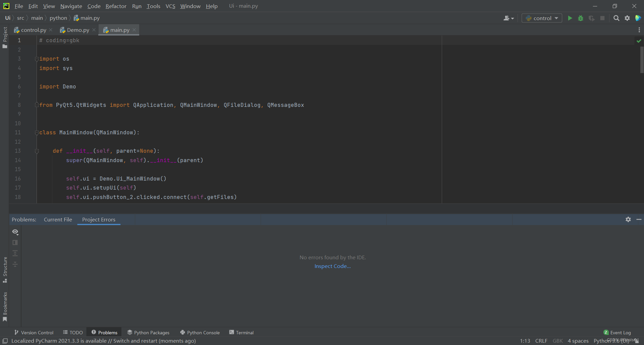Click the main.py breadcrumb
The height and width of the screenshot is (345, 644).
tap(87, 18)
